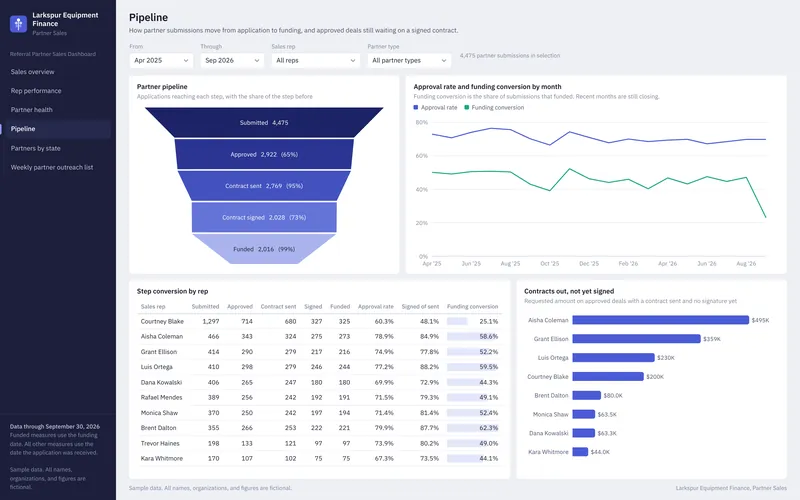The width and height of the screenshot is (800, 500).
Task: Sort table by Contract sent column
Action: (x=278, y=307)
